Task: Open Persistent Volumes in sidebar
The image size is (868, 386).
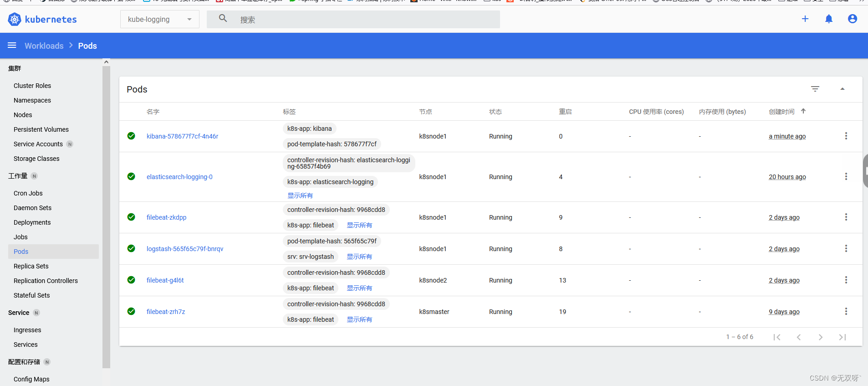Action: click(41, 129)
